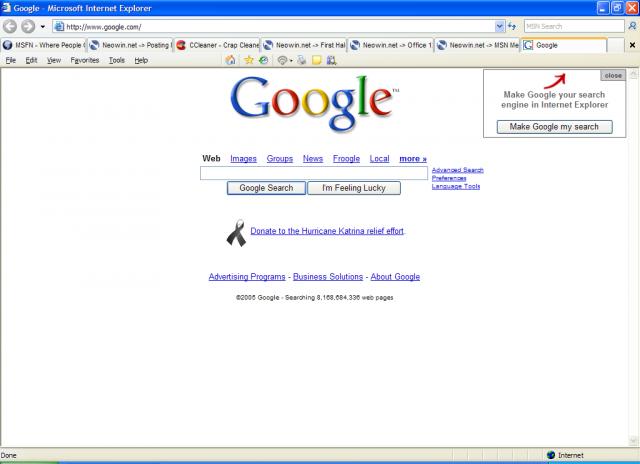The height and width of the screenshot is (464, 640).
Task: Select the active Google tab
Action: tap(564, 45)
